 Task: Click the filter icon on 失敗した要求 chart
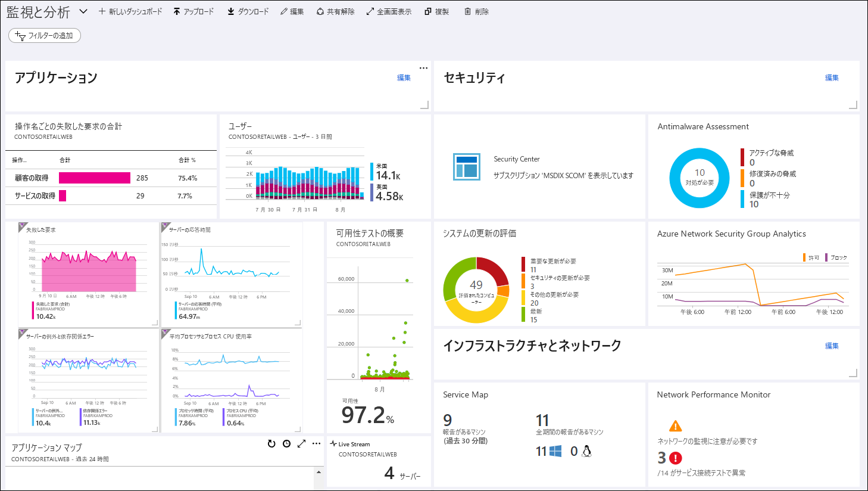[23, 226]
